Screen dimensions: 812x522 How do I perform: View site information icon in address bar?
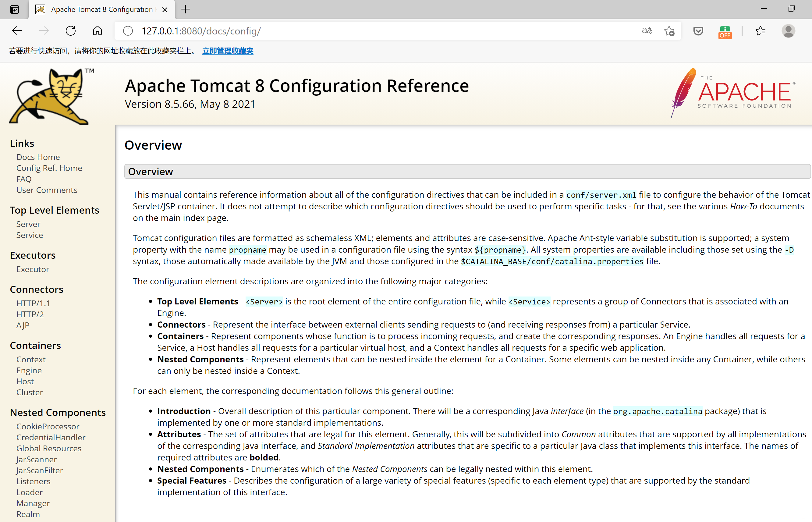coord(128,31)
